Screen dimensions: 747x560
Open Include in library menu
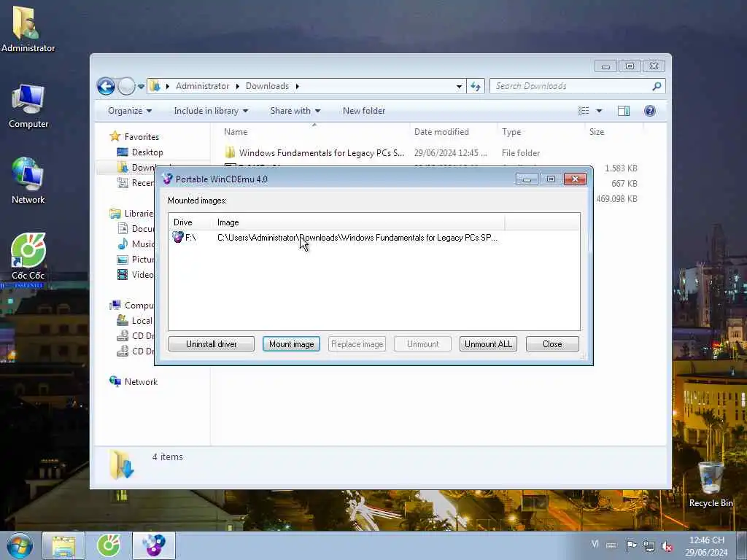pos(211,111)
